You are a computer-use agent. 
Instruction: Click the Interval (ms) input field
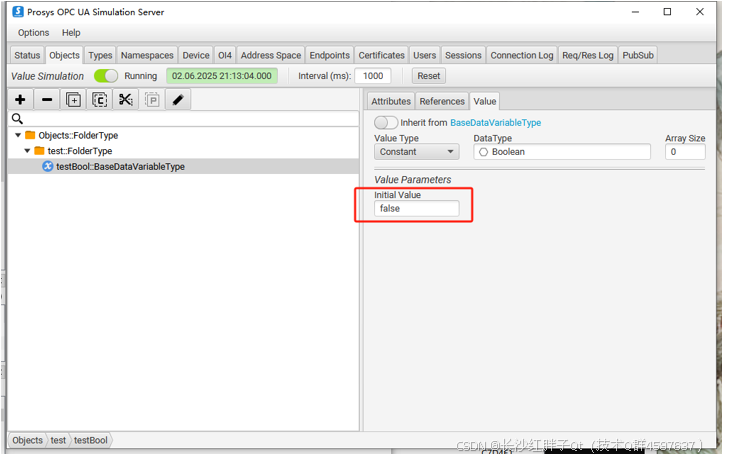tap(373, 76)
